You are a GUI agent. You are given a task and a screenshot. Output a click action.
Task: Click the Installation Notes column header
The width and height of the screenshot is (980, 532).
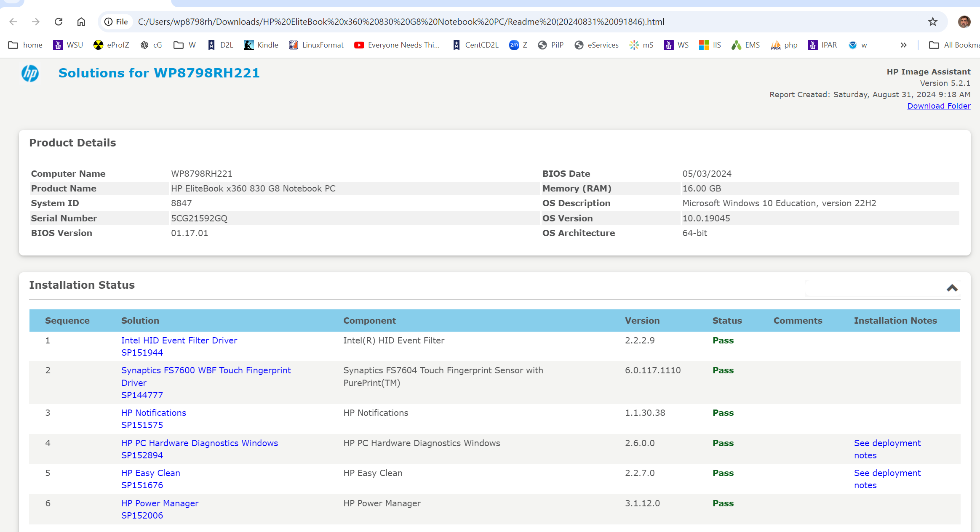click(x=895, y=321)
